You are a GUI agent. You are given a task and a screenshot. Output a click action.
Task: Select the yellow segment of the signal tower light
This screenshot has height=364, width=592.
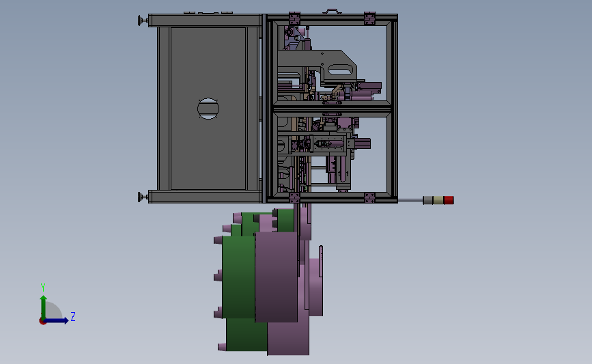(438, 200)
